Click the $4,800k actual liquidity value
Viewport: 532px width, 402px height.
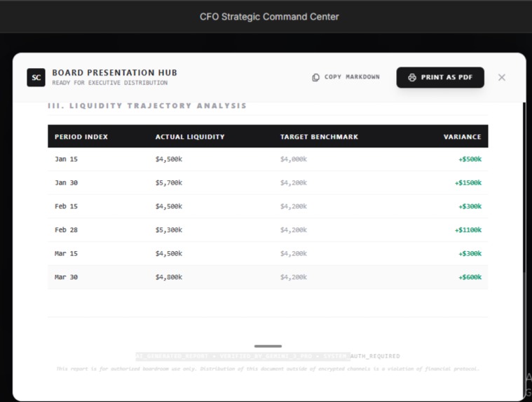click(x=169, y=277)
